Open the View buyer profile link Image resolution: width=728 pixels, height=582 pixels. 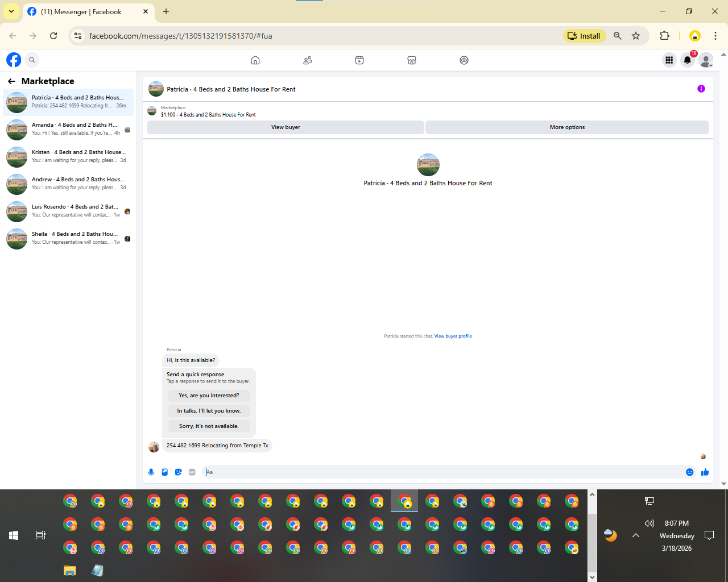pyautogui.click(x=453, y=336)
